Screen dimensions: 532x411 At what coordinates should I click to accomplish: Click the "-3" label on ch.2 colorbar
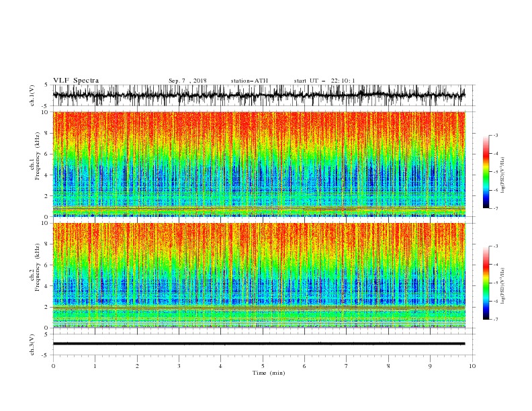click(496, 246)
